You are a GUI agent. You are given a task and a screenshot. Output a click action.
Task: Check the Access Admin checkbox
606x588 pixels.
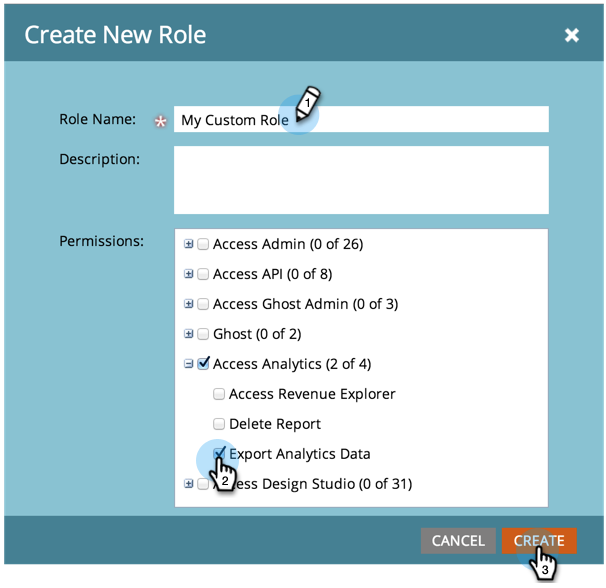(203, 244)
